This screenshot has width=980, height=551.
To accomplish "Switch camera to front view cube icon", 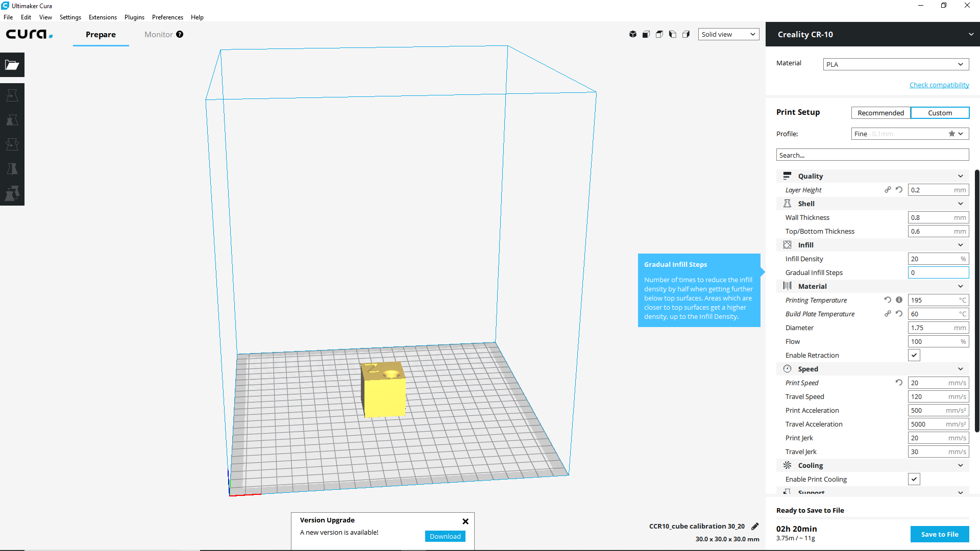I will pos(646,34).
